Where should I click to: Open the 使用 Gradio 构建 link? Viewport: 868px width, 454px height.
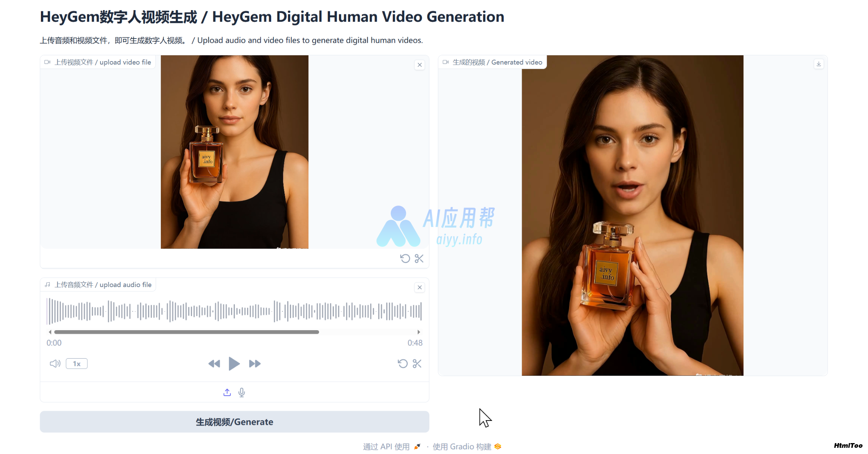[467, 447]
